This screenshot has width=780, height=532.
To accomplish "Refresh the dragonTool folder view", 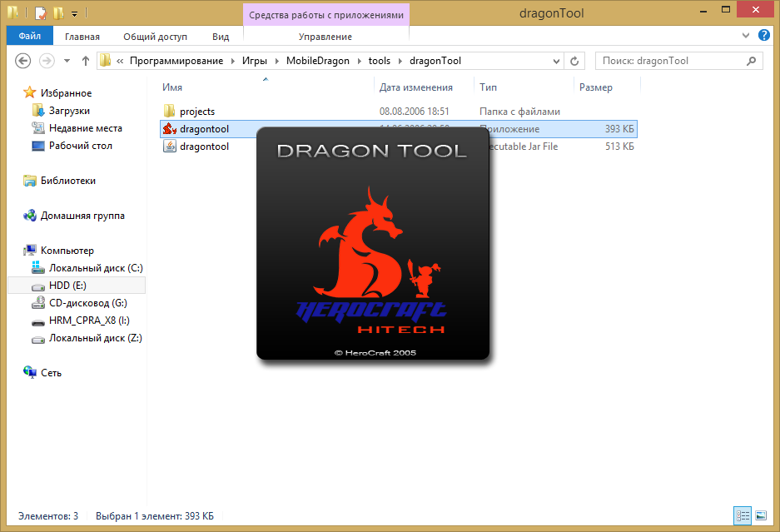I will click(x=574, y=61).
